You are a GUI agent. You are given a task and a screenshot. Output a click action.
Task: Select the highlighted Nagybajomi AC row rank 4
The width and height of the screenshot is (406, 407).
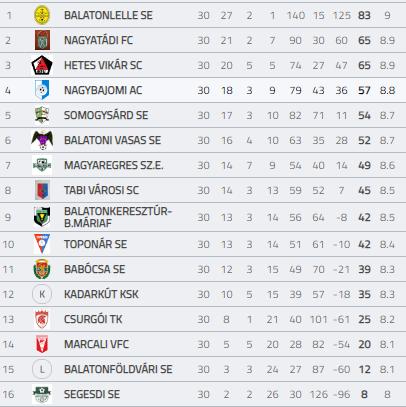[8, 90]
